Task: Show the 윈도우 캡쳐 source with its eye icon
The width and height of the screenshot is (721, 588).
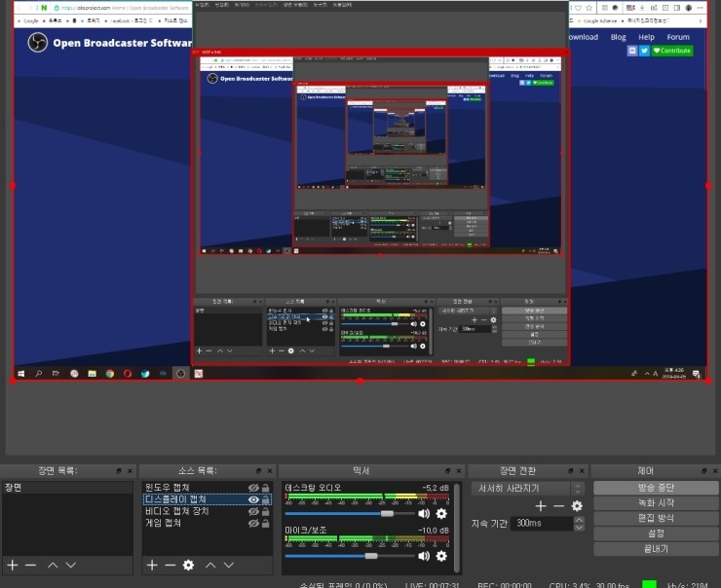Action: 253,488
